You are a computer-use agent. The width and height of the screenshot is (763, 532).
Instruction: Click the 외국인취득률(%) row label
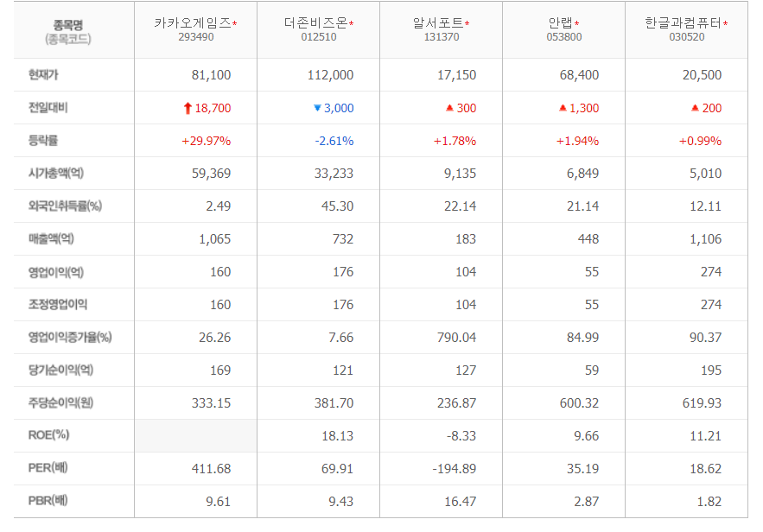pyautogui.click(x=65, y=206)
